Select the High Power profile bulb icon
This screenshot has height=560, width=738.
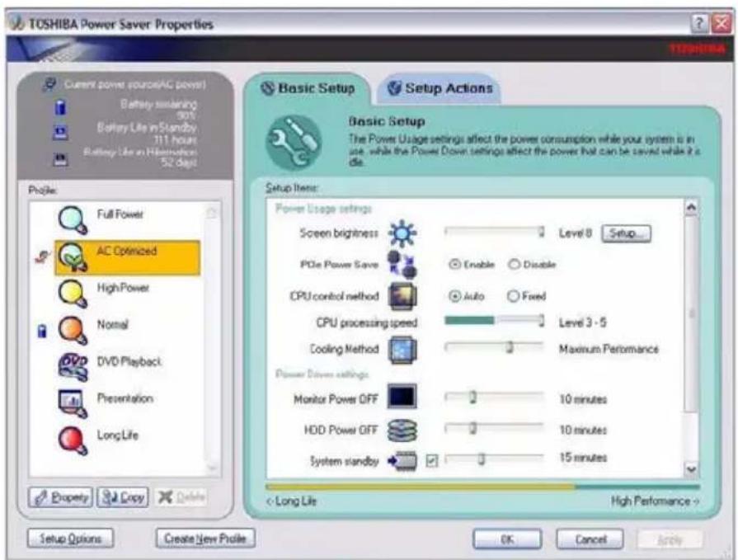click(x=73, y=294)
